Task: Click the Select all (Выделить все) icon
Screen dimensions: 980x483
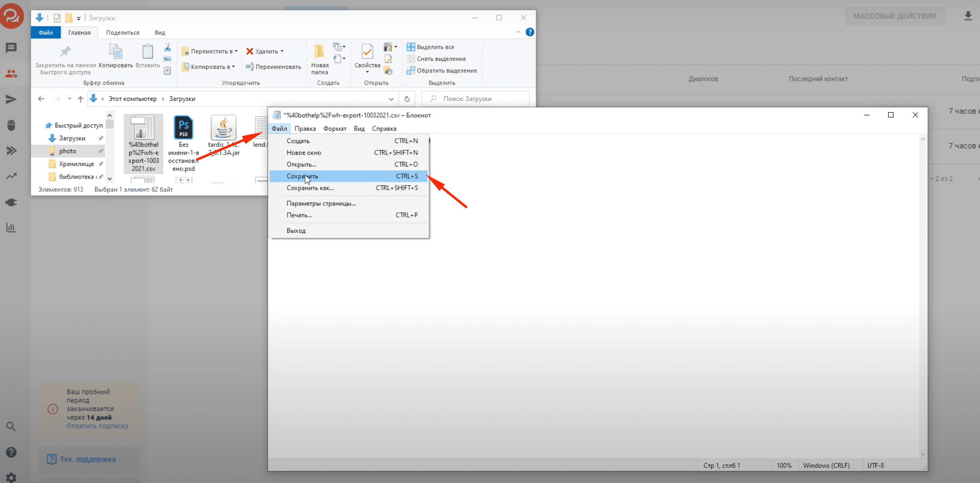Action: [411, 47]
